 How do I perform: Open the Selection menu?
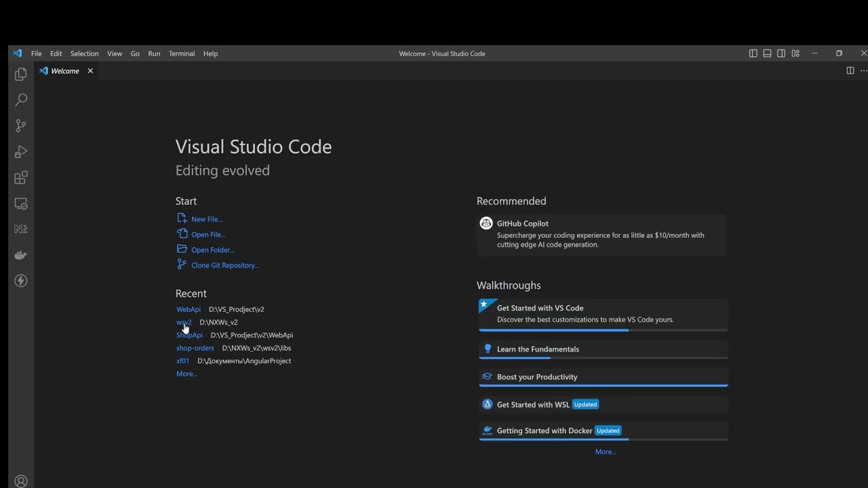click(84, 54)
